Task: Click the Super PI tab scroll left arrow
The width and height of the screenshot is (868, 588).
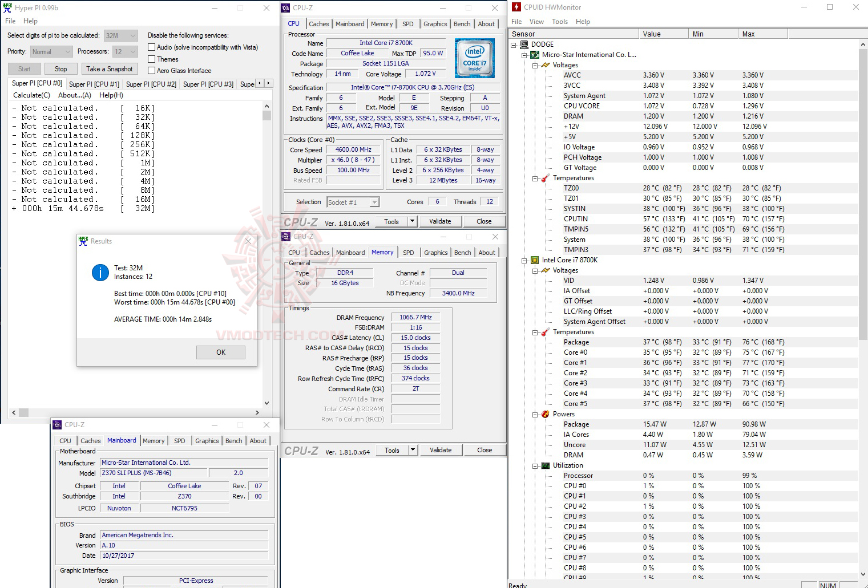Action: point(260,83)
